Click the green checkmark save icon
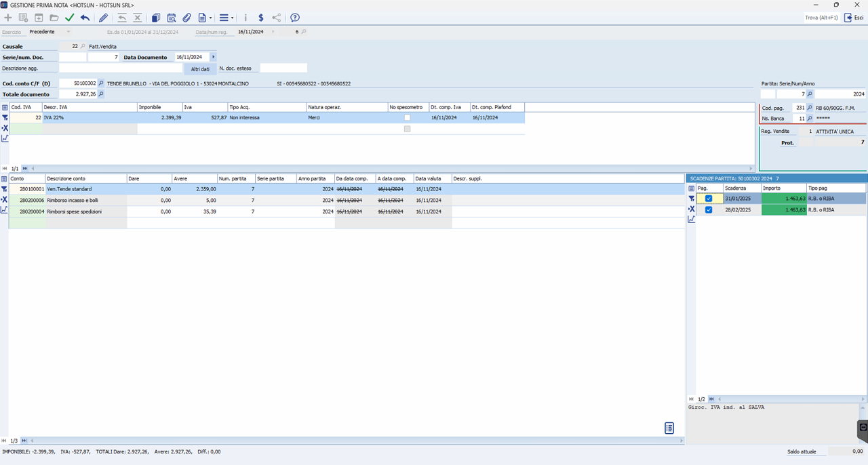868x465 pixels. pyautogui.click(x=69, y=18)
